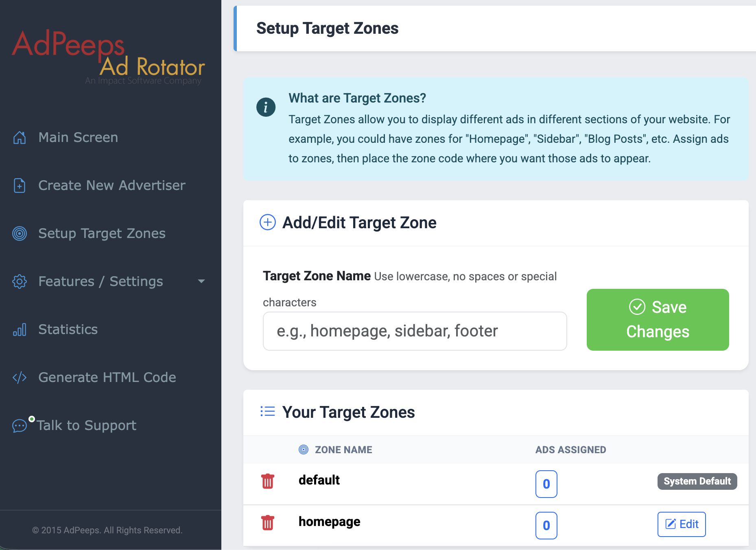Click the Generate HTML Code brackets icon
The height and width of the screenshot is (550, 756).
20,378
